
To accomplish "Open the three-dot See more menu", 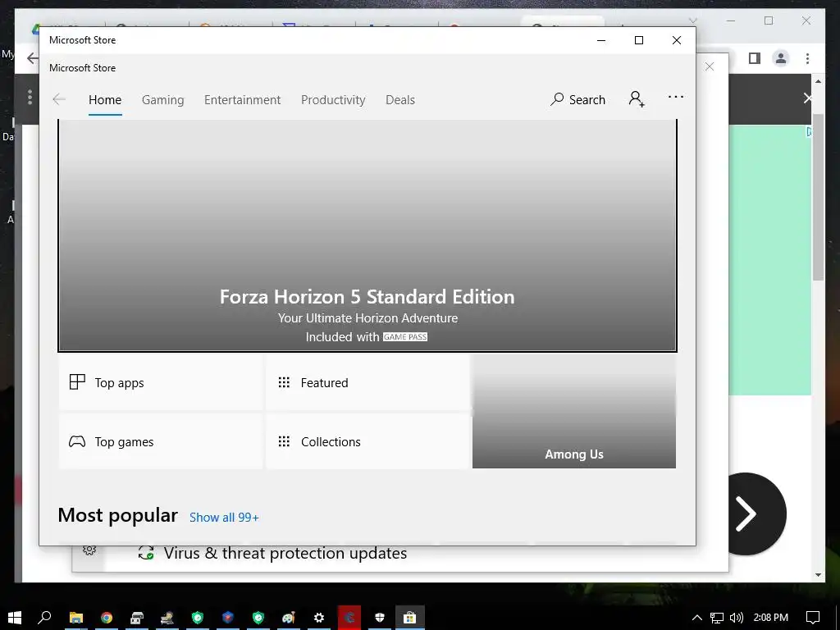I will [676, 97].
